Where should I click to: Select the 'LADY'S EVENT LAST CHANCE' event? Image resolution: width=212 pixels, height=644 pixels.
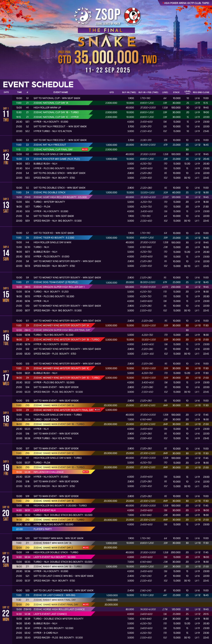[50, 614]
